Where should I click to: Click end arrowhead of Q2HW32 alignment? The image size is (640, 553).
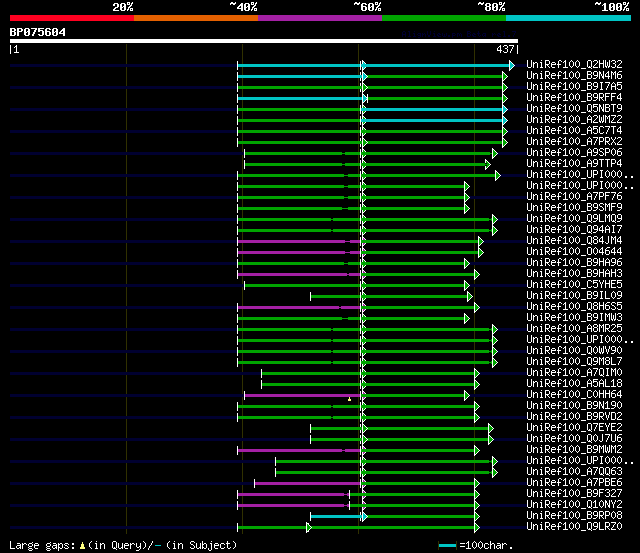click(512, 65)
